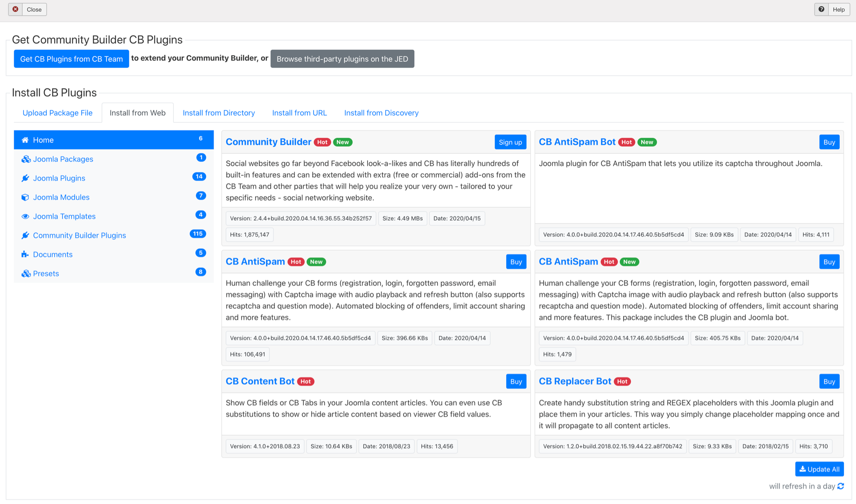Click the refresh arrows icon
The height and width of the screenshot is (504, 856).
(841, 486)
